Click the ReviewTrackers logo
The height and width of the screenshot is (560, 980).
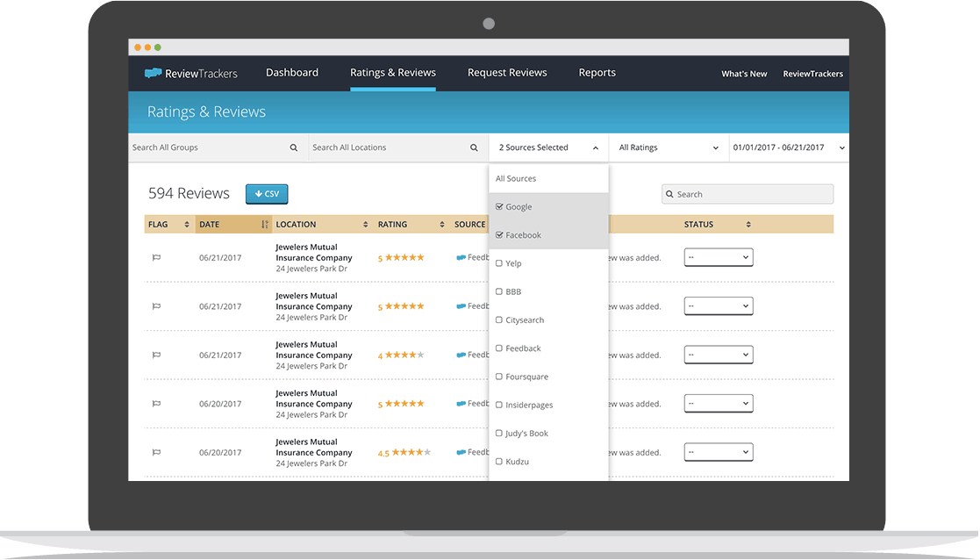pos(190,73)
